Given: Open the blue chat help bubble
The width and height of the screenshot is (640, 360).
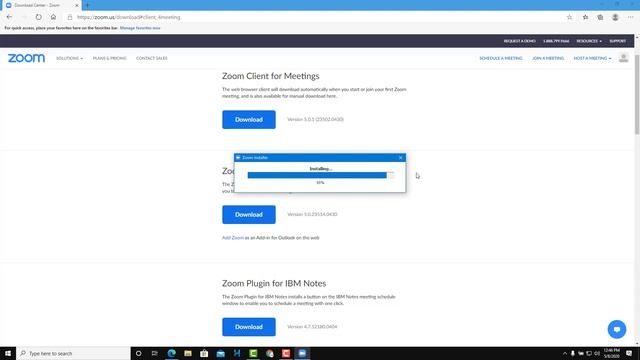Looking at the screenshot, I should 617,329.
